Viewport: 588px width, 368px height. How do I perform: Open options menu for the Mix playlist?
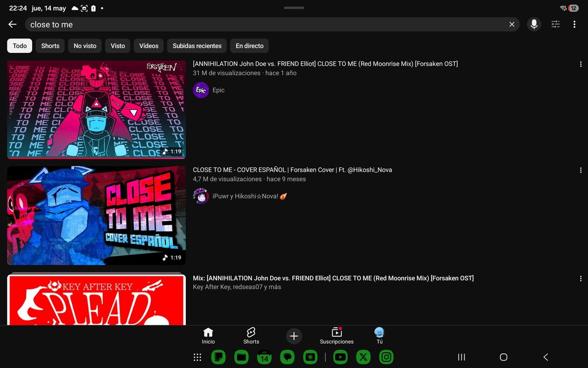(x=581, y=279)
